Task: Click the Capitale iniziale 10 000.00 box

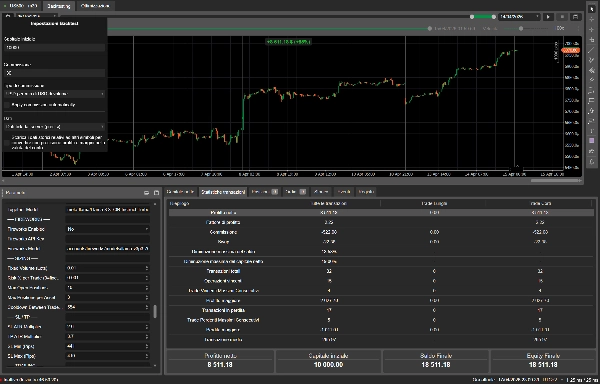Action: tap(328, 361)
